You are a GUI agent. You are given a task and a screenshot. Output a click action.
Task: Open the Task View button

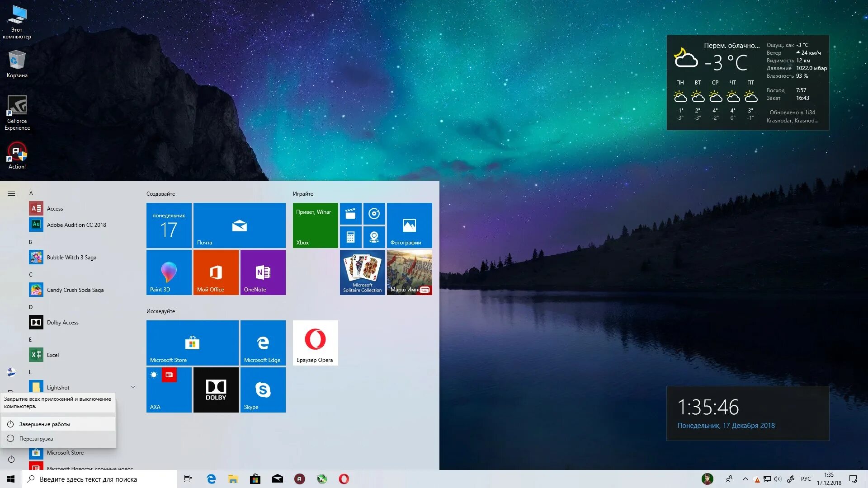[188, 479]
